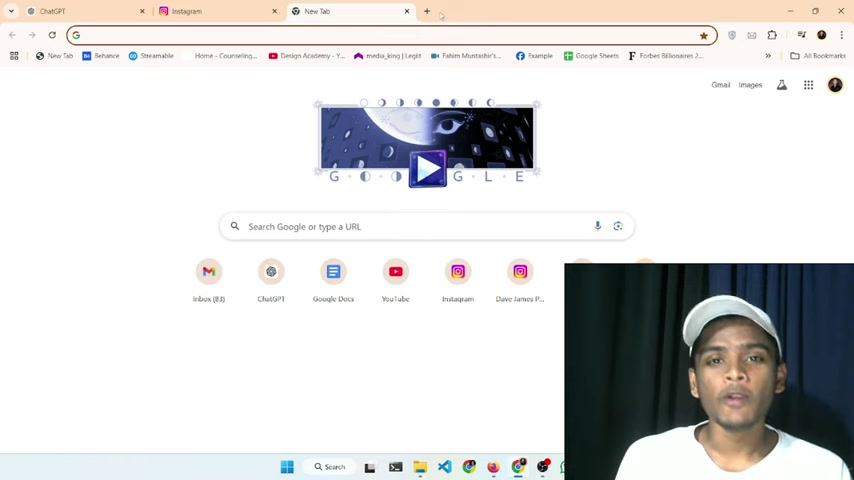Open File Explorer from taskbar

420,467
